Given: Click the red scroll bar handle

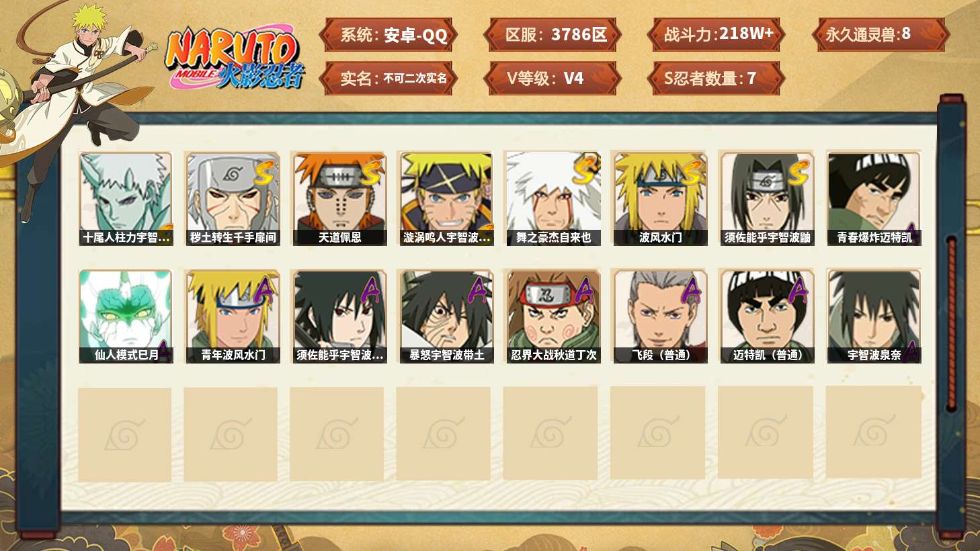Looking at the screenshot, I should pyautogui.click(x=951, y=323).
